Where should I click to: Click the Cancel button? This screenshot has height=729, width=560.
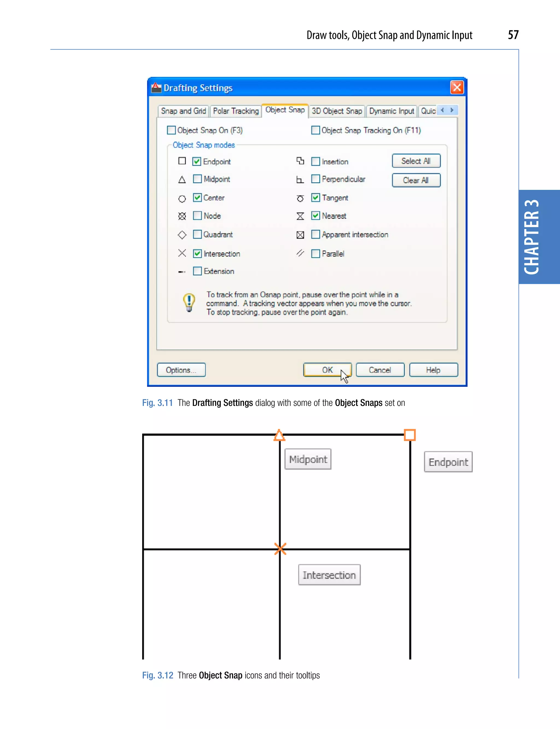coord(380,370)
